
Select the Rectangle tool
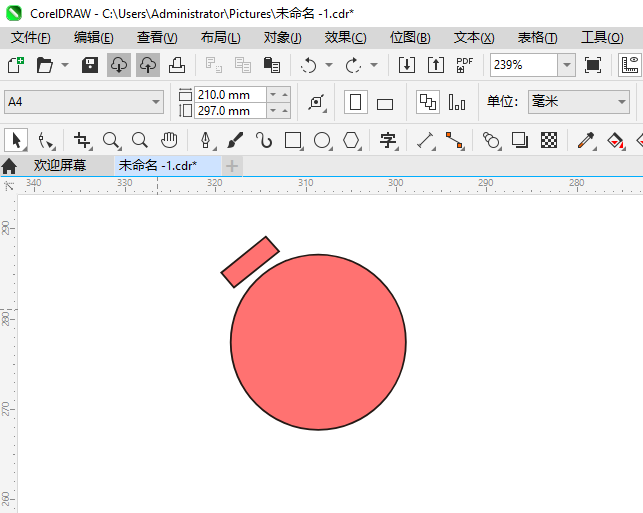[294, 140]
